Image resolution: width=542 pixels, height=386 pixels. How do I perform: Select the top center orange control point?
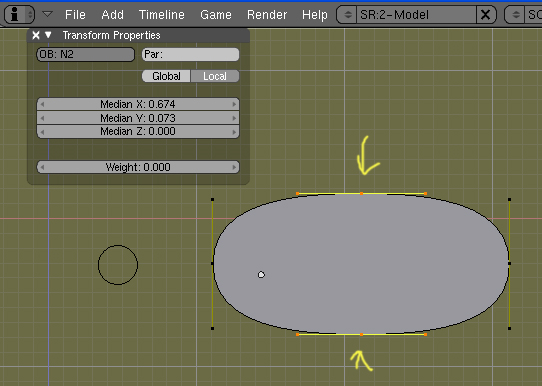point(362,194)
